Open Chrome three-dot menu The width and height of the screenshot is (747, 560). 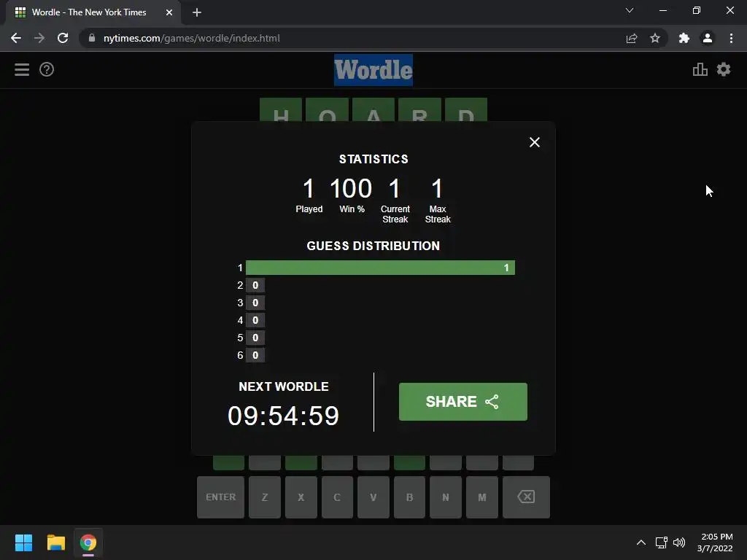(x=731, y=38)
